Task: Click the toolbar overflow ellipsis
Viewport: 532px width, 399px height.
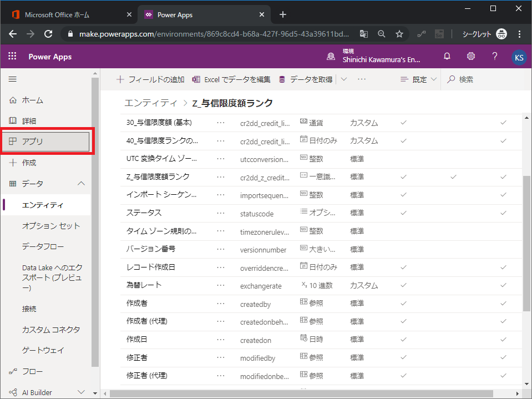Action: point(362,79)
